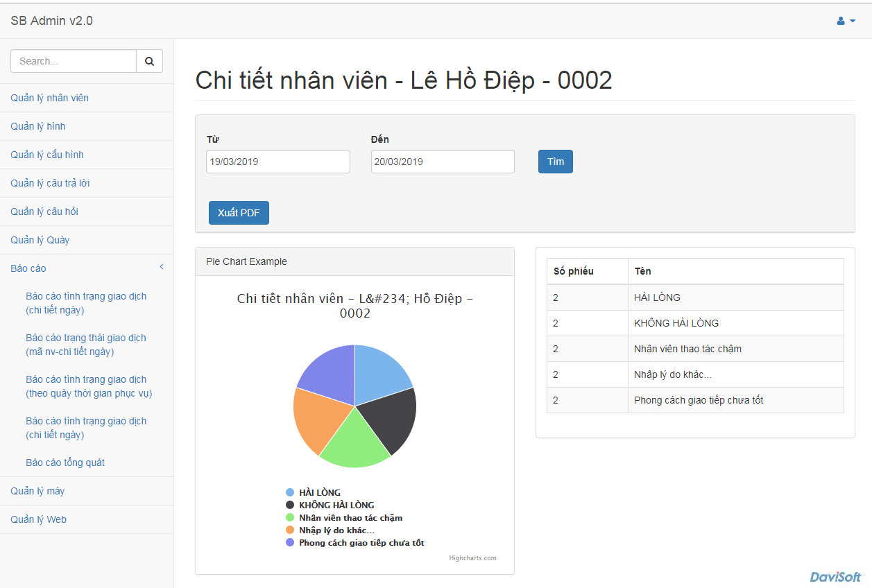Click the Tìm search button
Viewport: 872px width, 588px height.
point(555,162)
